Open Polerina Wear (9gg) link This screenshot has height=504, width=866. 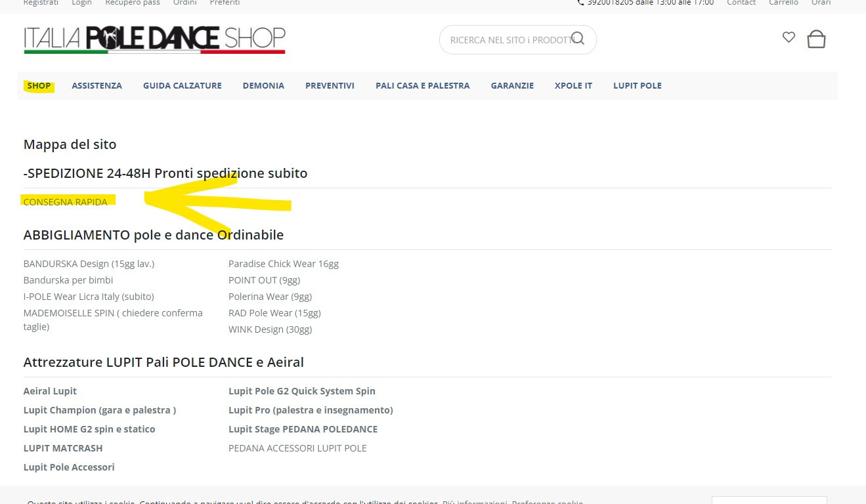(270, 297)
